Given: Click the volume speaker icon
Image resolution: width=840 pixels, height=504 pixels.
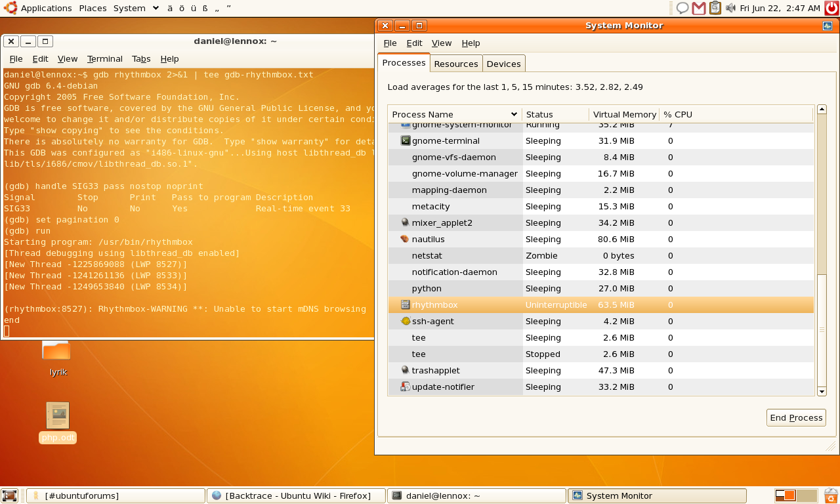Looking at the screenshot, I should [730, 8].
